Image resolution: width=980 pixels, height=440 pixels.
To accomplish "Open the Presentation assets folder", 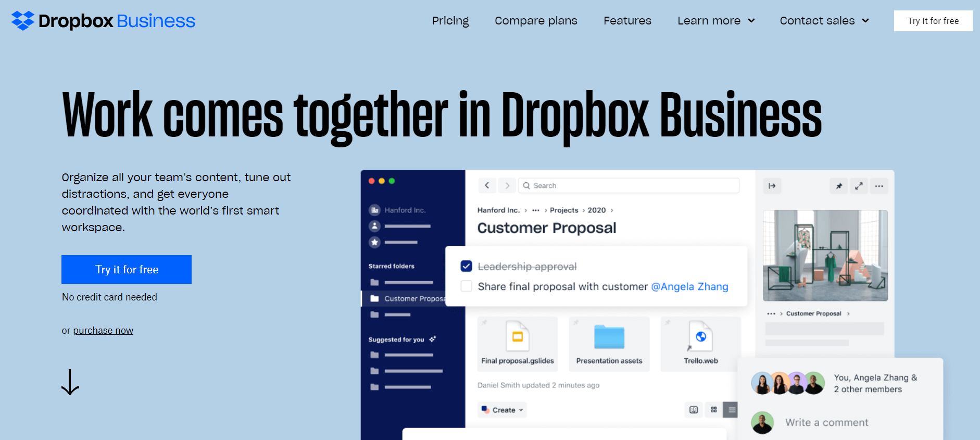I will click(x=609, y=344).
